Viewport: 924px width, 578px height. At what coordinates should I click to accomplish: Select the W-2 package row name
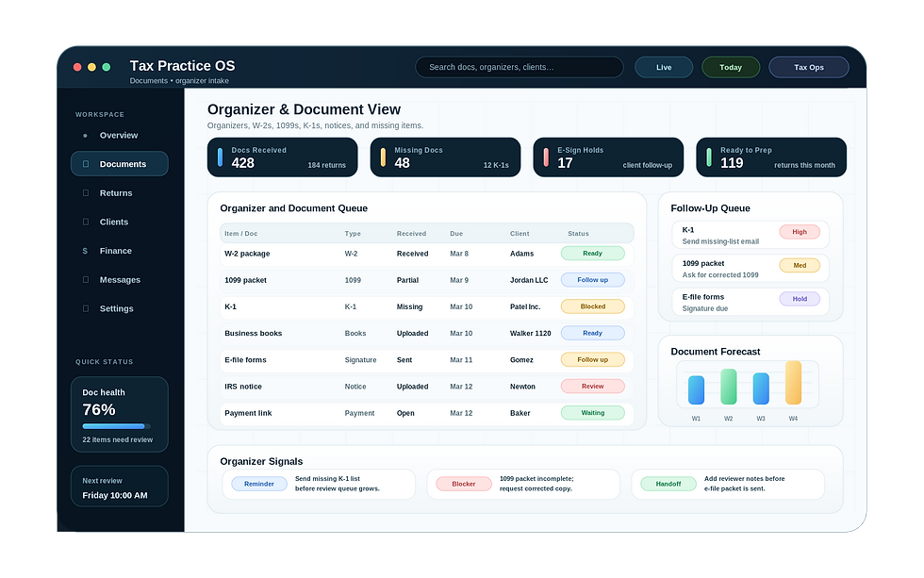247,254
